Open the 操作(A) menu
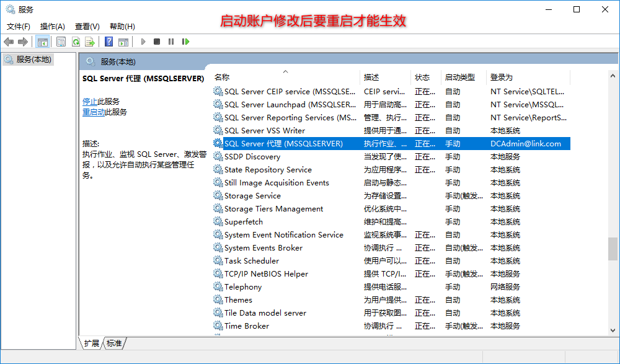The height and width of the screenshot is (364, 620). (53, 27)
